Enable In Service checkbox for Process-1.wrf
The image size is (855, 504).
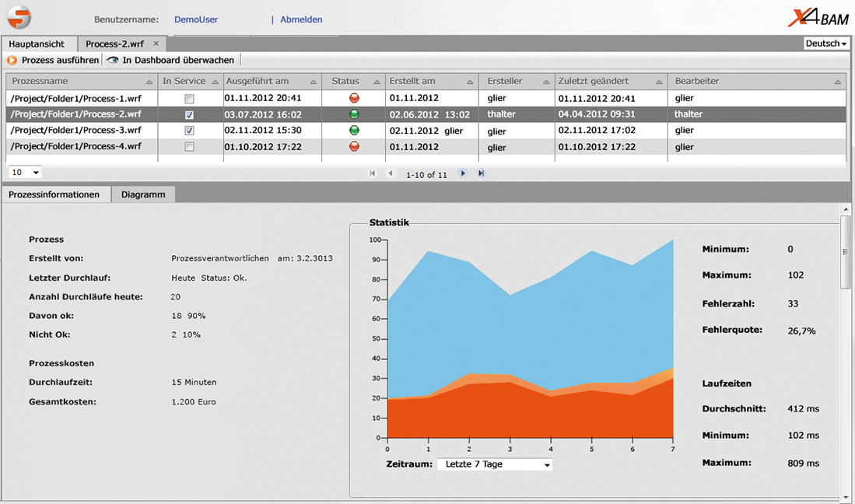(x=189, y=99)
